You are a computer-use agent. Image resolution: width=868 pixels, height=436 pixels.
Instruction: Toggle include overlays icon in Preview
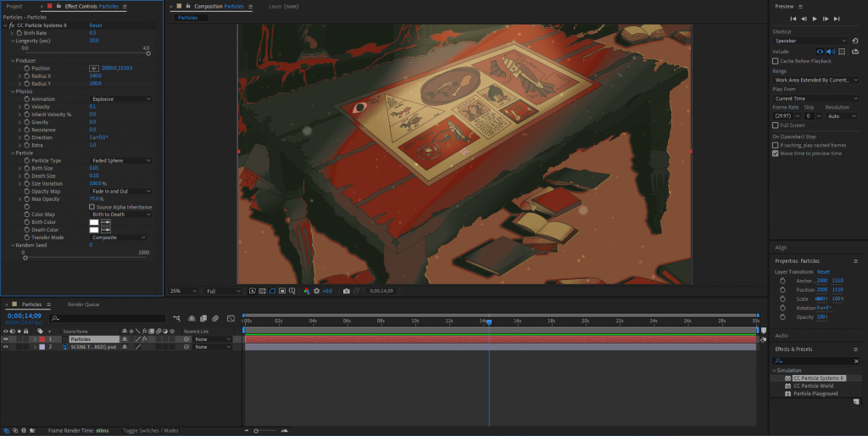[x=842, y=52]
